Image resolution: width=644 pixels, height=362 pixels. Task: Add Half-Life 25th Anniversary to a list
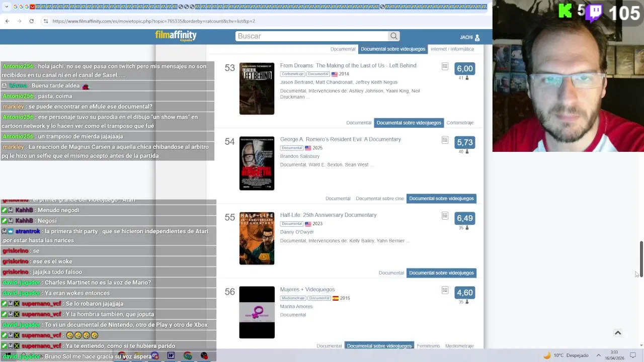445,216
